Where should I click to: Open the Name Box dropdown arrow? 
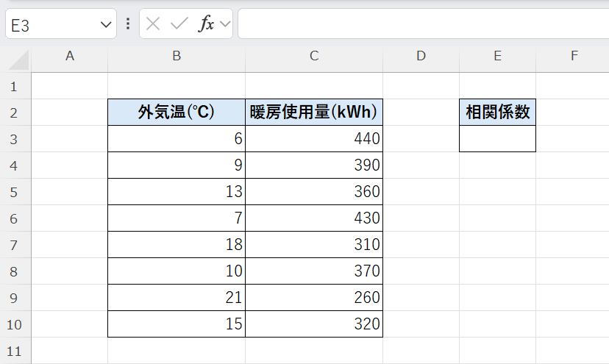coord(104,24)
